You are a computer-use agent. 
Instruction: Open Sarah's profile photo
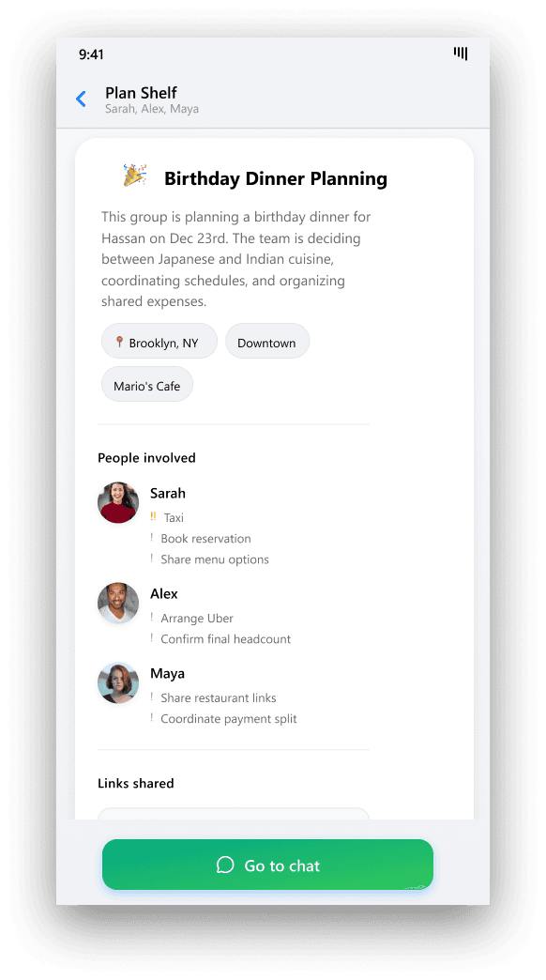click(x=118, y=502)
